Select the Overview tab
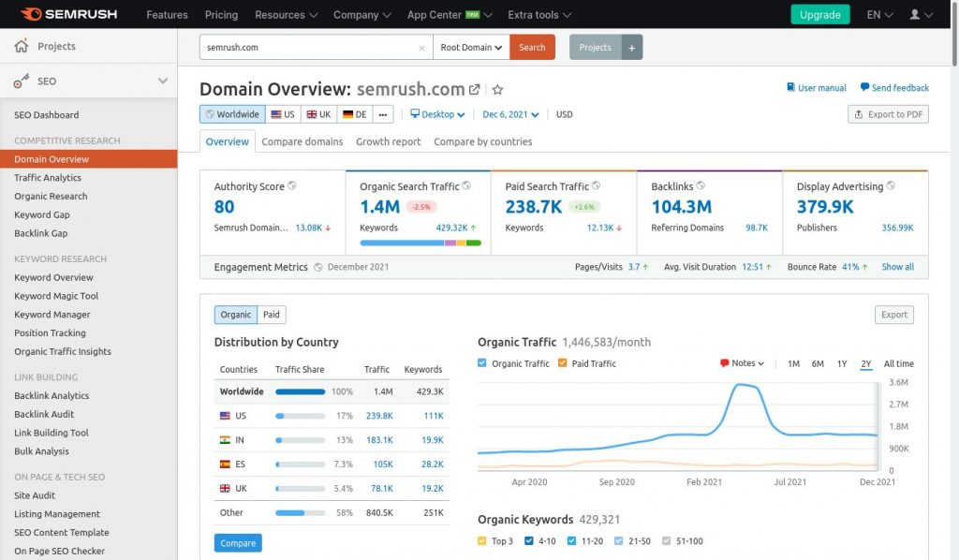This screenshot has height=560, width=959. point(227,141)
